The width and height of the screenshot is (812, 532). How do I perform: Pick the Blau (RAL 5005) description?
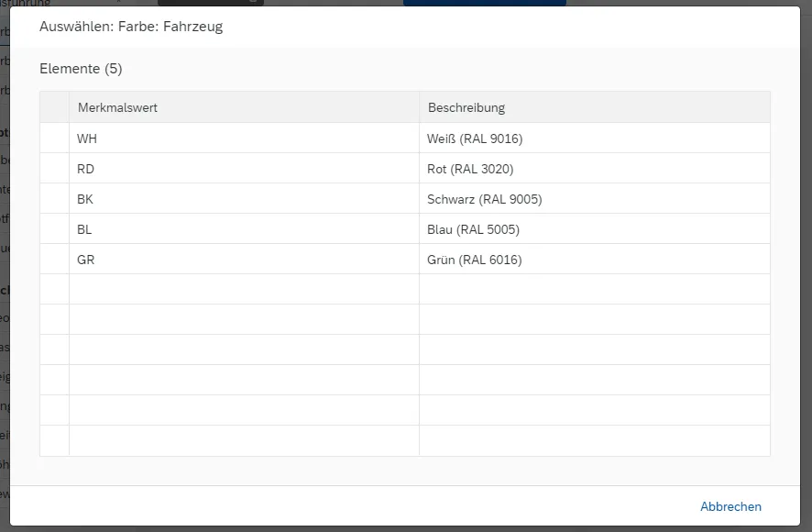(473, 229)
